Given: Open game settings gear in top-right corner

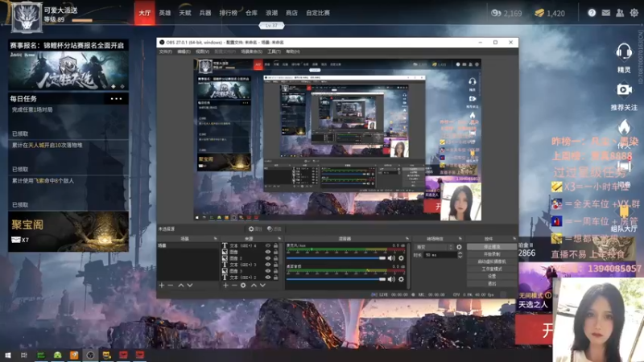Looking at the screenshot, I should (x=634, y=13).
